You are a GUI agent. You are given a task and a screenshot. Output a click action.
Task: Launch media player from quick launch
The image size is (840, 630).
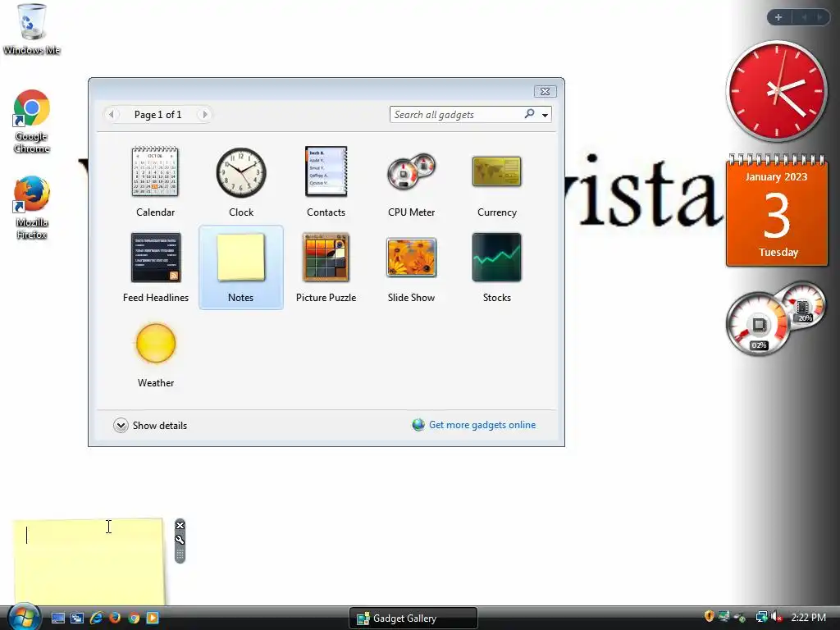153,619
